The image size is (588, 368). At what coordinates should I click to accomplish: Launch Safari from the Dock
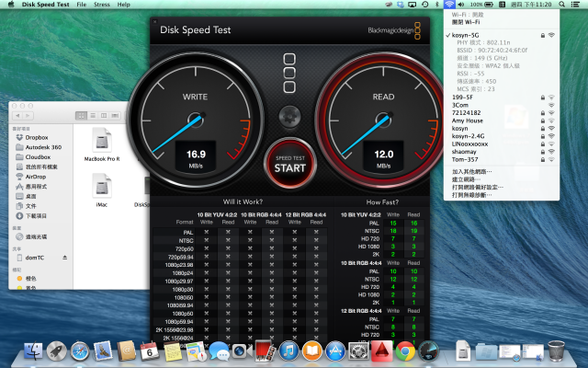[x=80, y=351]
